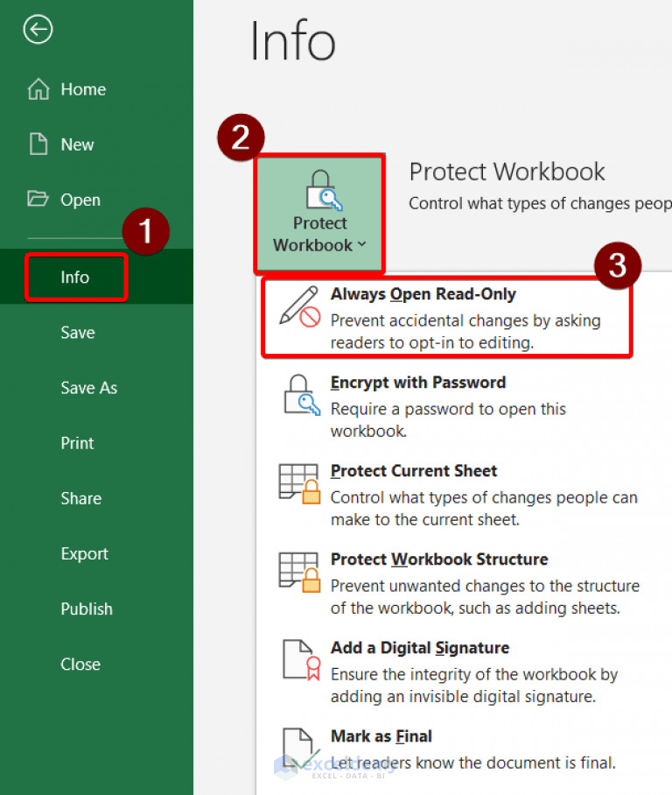Image resolution: width=672 pixels, height=795 pixels.
Task: Select the Info tab in sidebar
Action: (96, 277)
